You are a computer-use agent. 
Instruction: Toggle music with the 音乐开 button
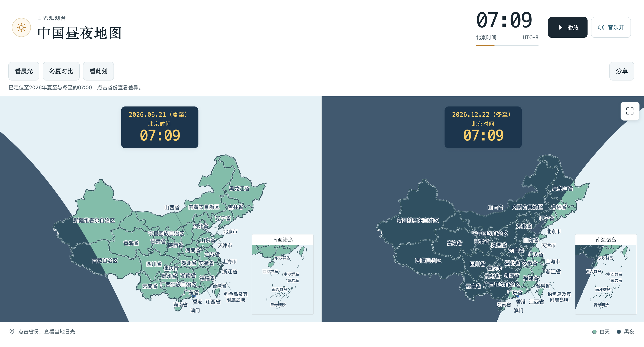coord(611,28)
